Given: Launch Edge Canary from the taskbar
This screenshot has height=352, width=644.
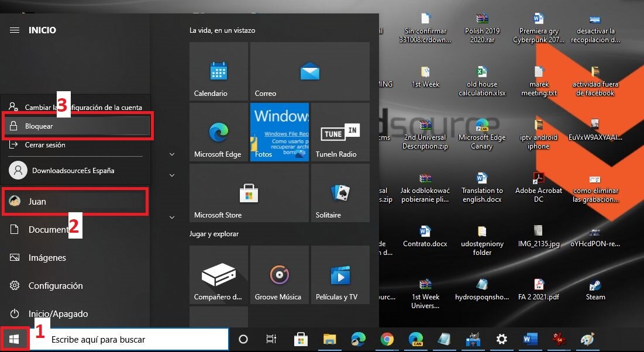Looking at the screenshot, I should [x=416, y=339].
